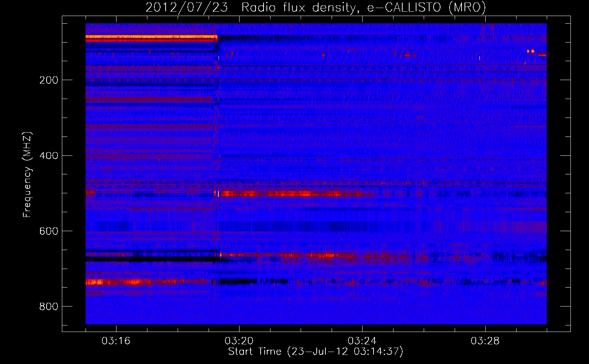Click the '03:24' time tick label
The width and height of the screenshot is (589, 364).
point(362,341)
